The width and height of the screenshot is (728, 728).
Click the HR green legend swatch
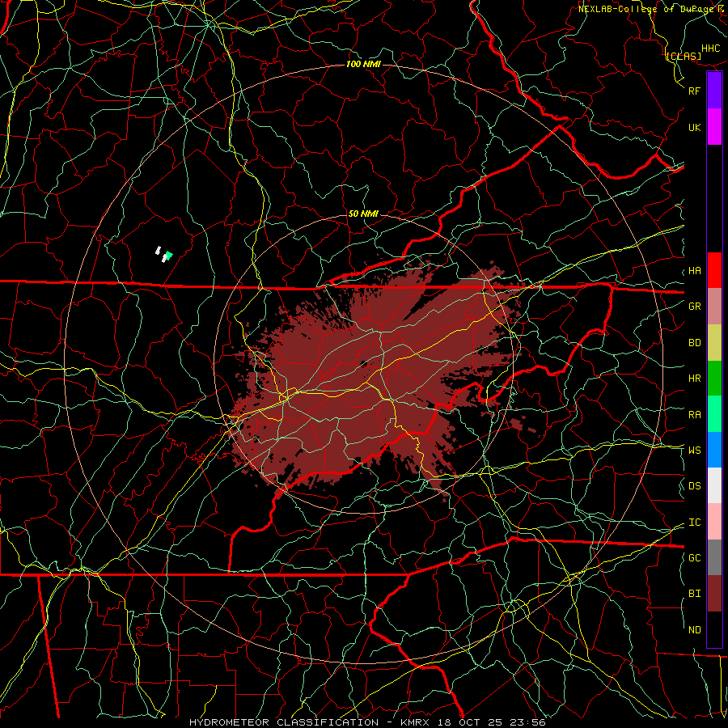714,379
